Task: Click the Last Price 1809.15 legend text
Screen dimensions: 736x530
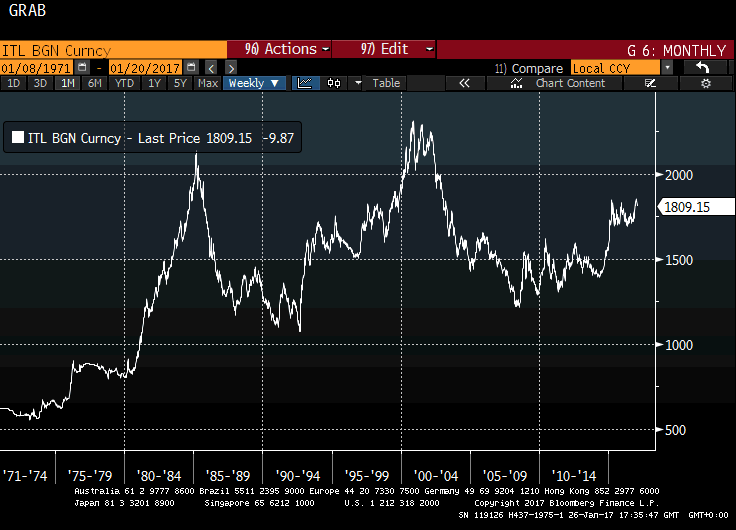Action: click(195, 138)
